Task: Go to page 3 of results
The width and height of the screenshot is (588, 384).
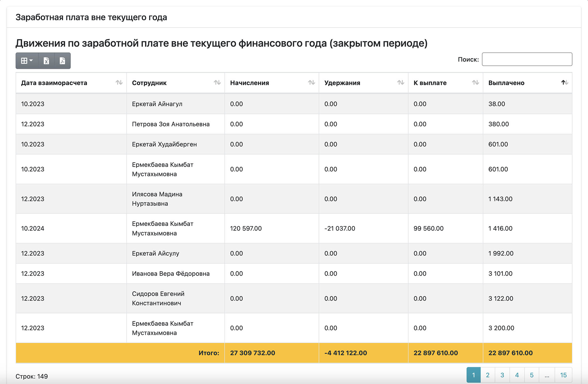Action: click(502, 375)
